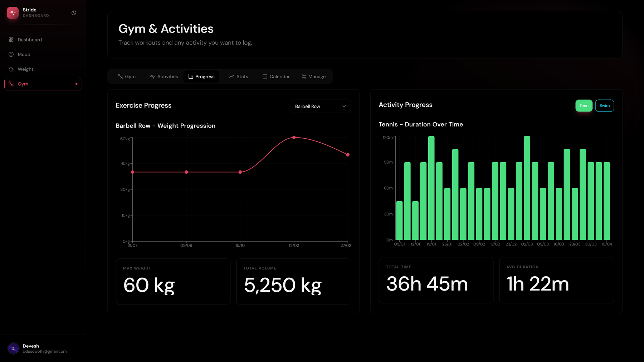Click the bar chart icon in Progress tab
Screen dimensions: 644x362
click(x=191, y=76)
